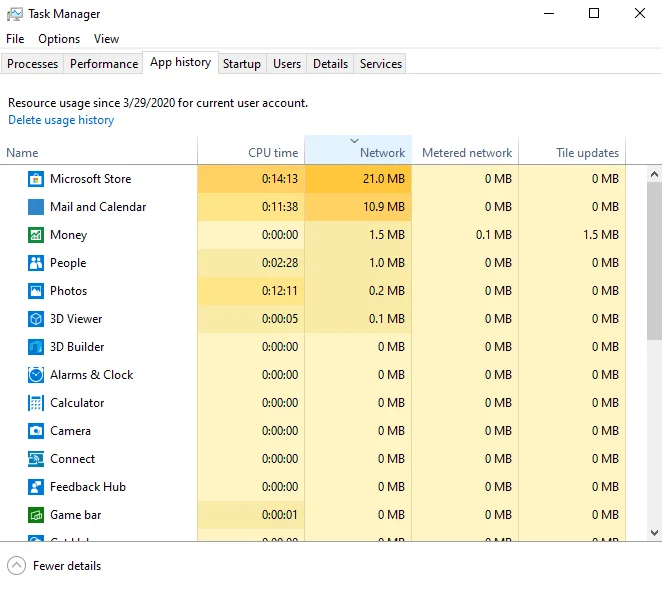Select the Mail and Calendar row name

click(x=98, y=207)
